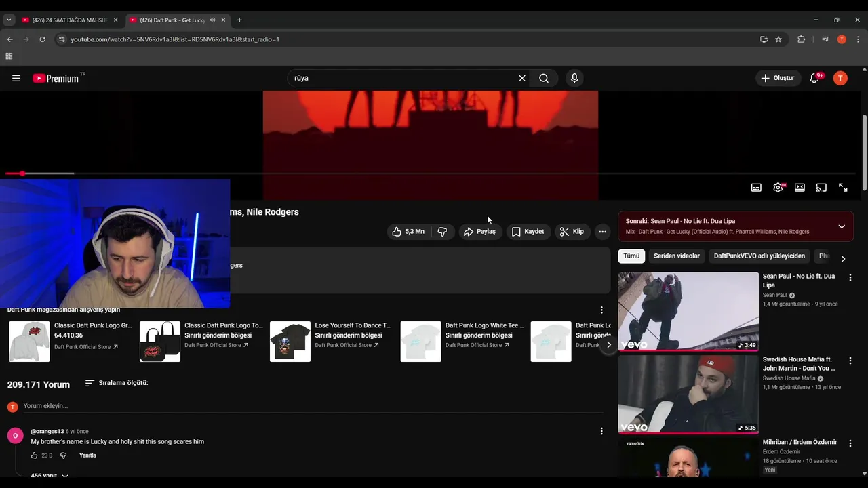868x488 pixels.
Task: Open browser media controls icon
Action: tap(825, 39)
